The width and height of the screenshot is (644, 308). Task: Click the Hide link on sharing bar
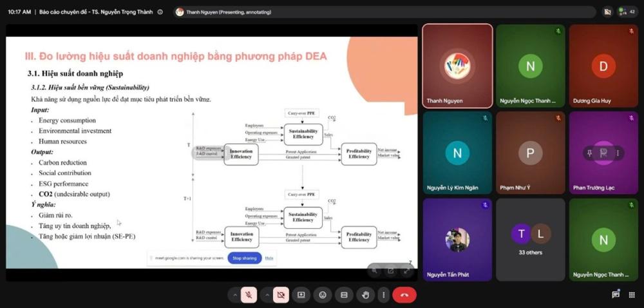pyautogui.click(x=269, y=258)
